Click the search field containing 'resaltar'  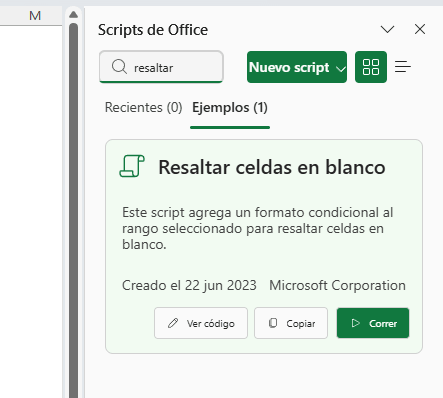(161, 67)
